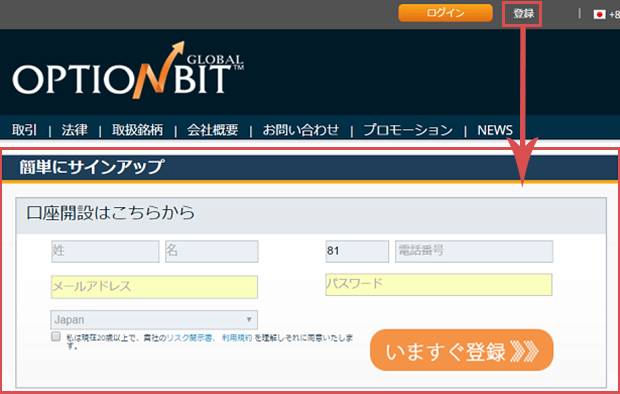The image size is (620, 394).
Task: Click the いますぐ登録 button
Action: point(461,350)
